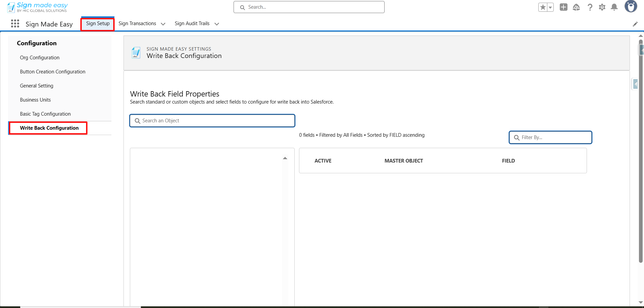Click the page scrollbar down arrow

click(641, 302)
